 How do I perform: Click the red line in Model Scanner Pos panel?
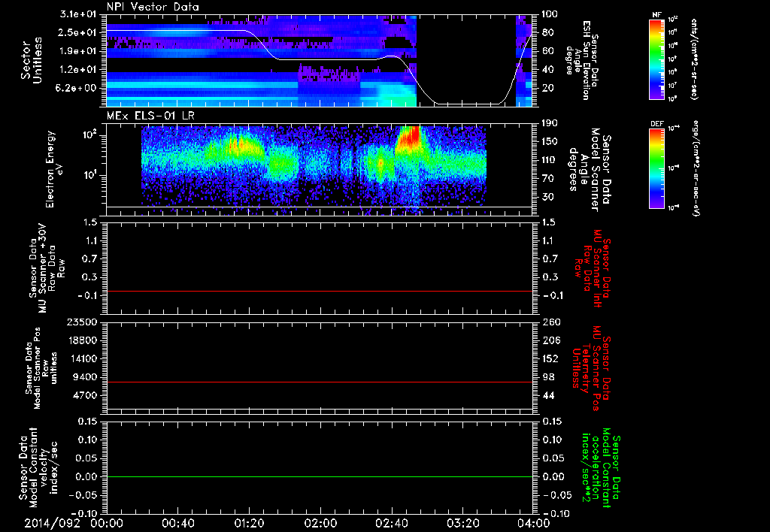(320, 382)
